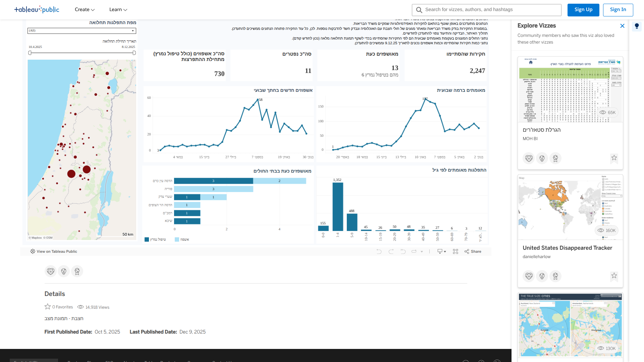This screenshot has height=362, width=644.
Task: Click the Sign Up button
Action: point(583,10)
